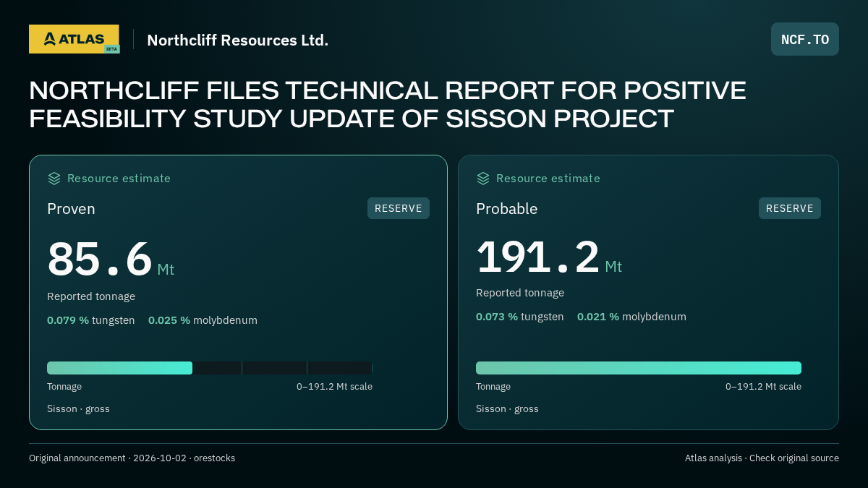Click the original announcement date footer
Viewport: 868px width, 488px height.
132,458
